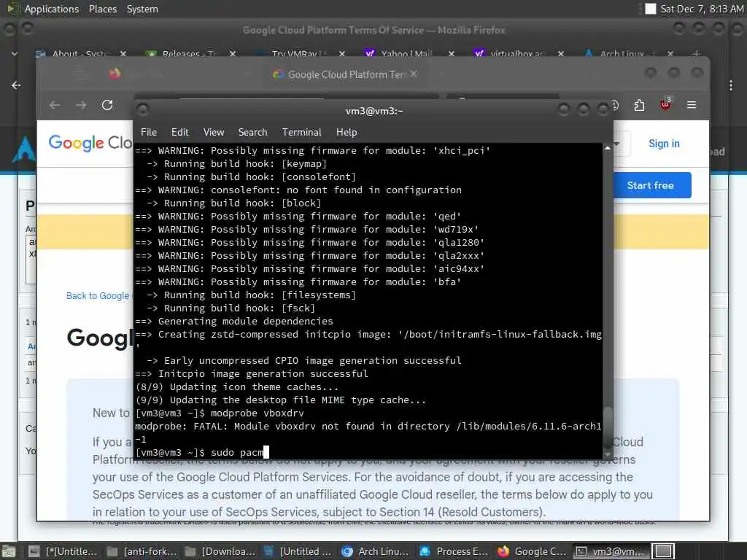Image resolution: width=747 pixels, height=560 pixels.
Task: Switch to the [anti-fork... taskbar window
Action: pos(141,551)
